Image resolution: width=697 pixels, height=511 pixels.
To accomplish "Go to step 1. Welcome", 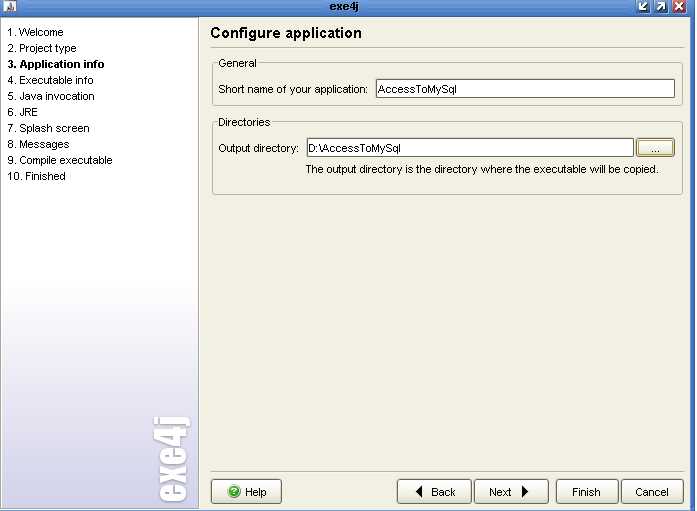I will [x=36, y=32].
